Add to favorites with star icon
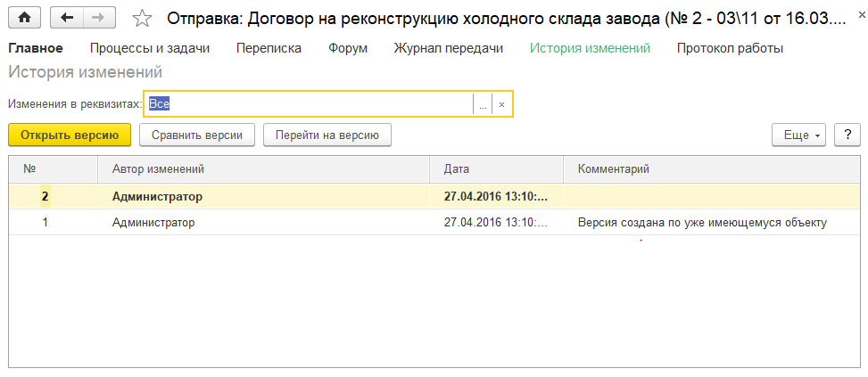Viewport: 868px width, 377px height. [142, 18]
